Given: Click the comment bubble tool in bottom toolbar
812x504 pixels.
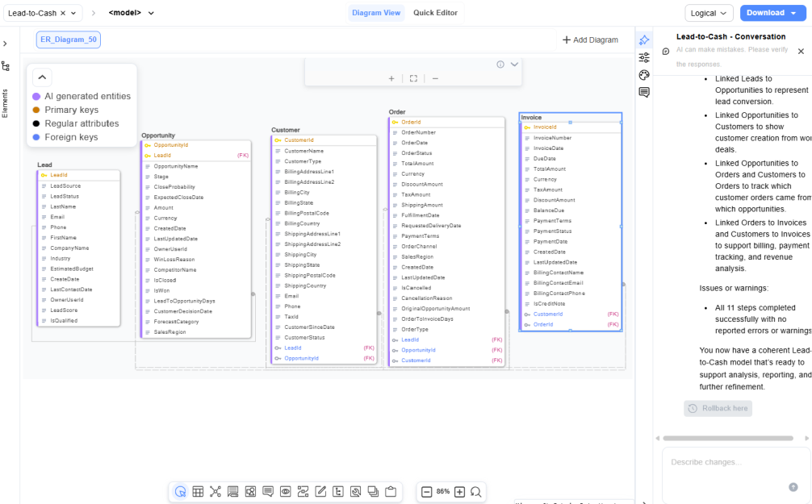Looking at the screenshot, I should click(x=268, y=492).
